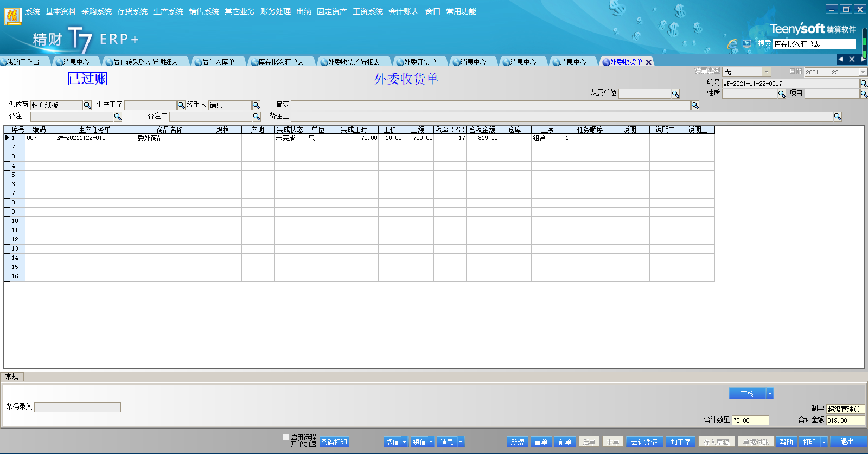Open the 日期 date picker dropdown

[863, 72]
